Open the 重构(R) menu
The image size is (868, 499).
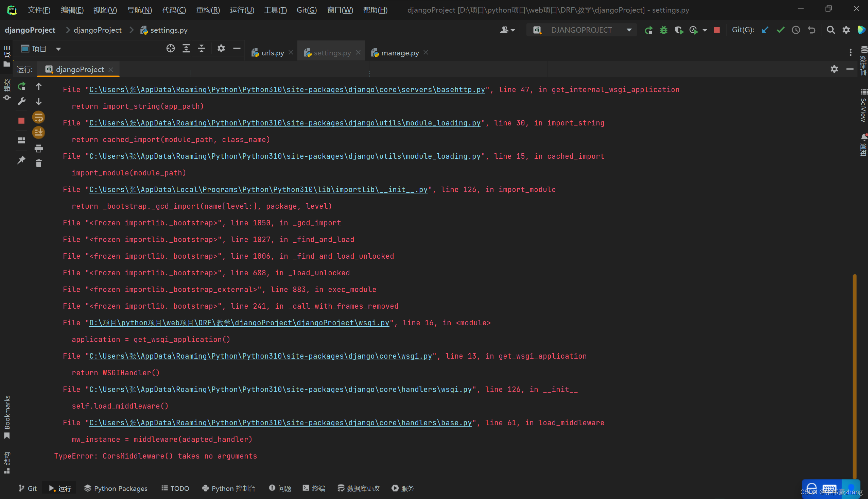208,10
